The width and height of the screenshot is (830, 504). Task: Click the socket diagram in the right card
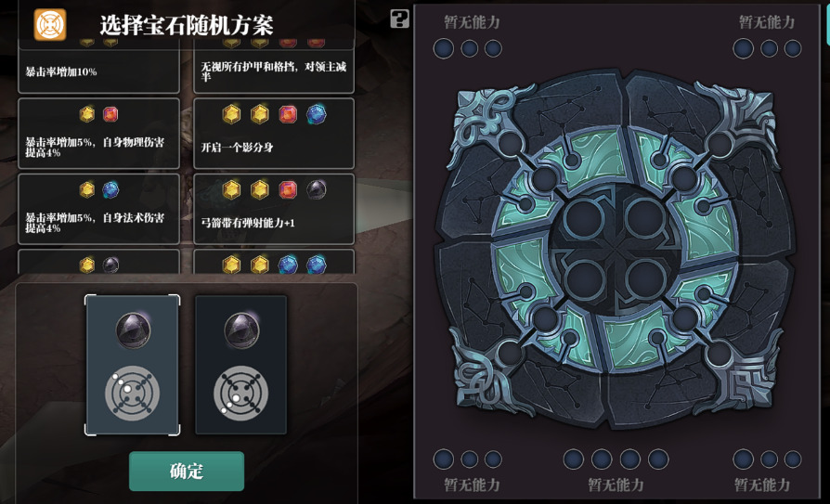240,394
